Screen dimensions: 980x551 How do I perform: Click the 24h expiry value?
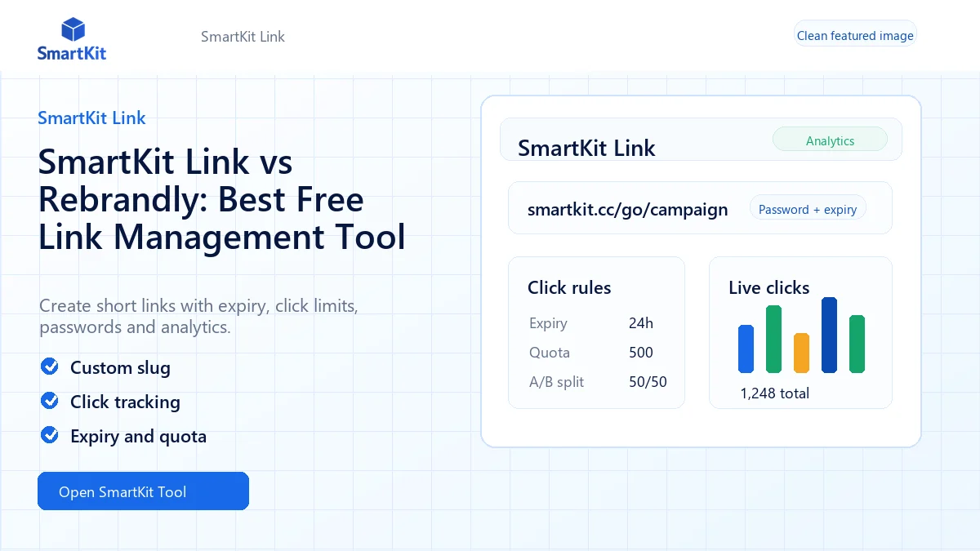tap(641, 323)
